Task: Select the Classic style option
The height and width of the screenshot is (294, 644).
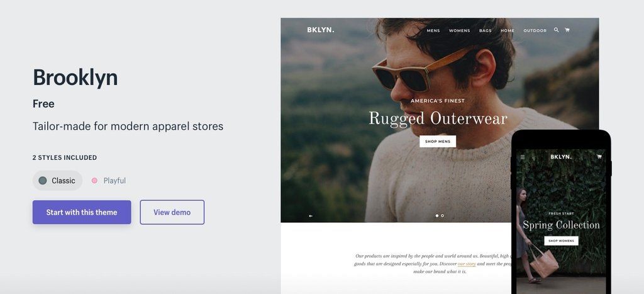Action: [57, 181]
